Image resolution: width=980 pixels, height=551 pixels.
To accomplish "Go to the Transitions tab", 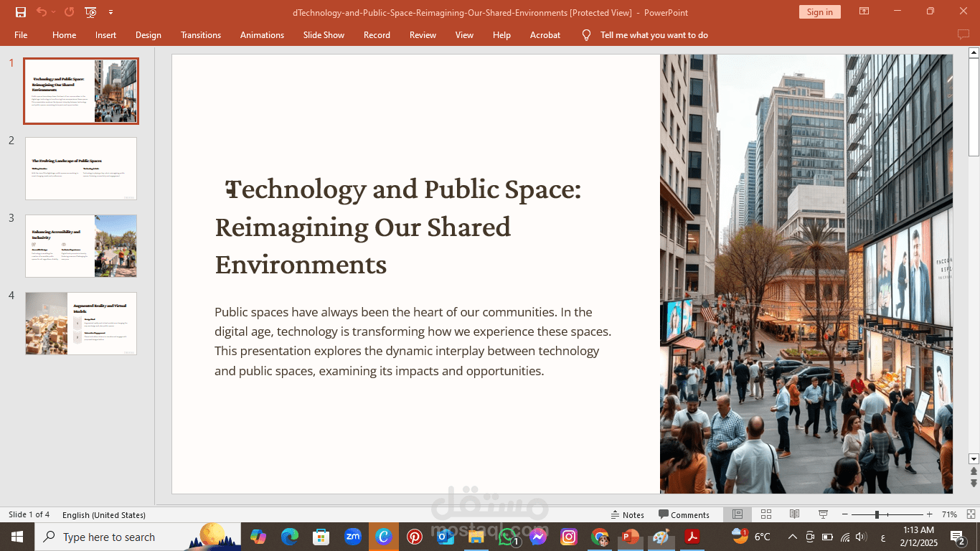I will [201, 35].
